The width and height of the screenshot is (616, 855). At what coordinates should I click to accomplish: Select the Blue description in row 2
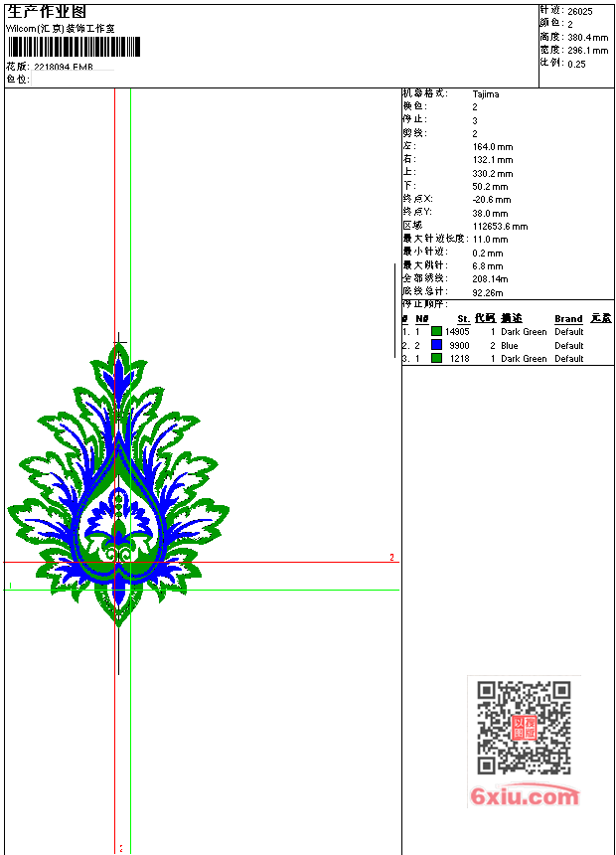[509, 345]
